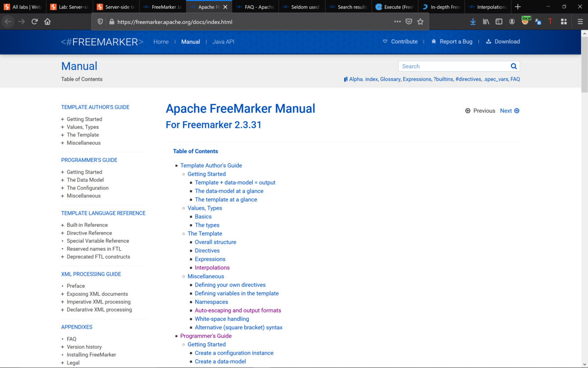
Task: Open the Home navigation item
Action: 161,42
